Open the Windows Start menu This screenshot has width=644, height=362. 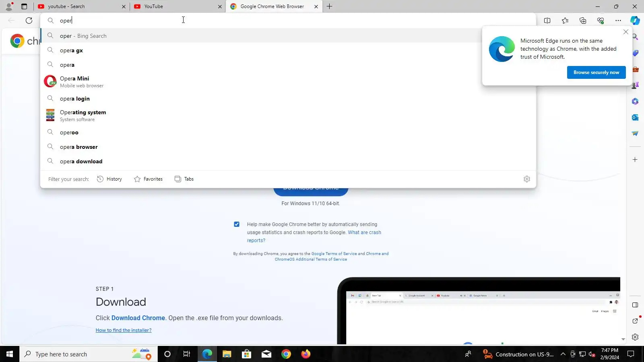[x=10, y=354]
